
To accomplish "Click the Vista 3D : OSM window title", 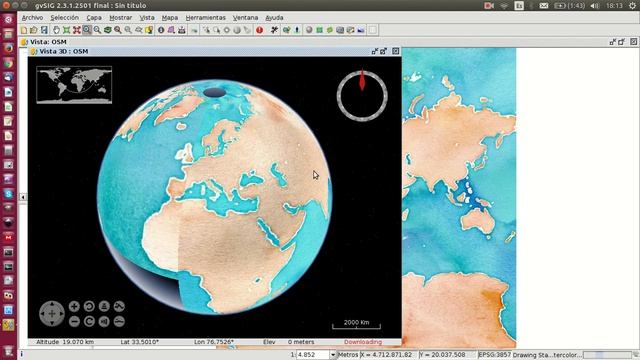I will tap(64, 51).
